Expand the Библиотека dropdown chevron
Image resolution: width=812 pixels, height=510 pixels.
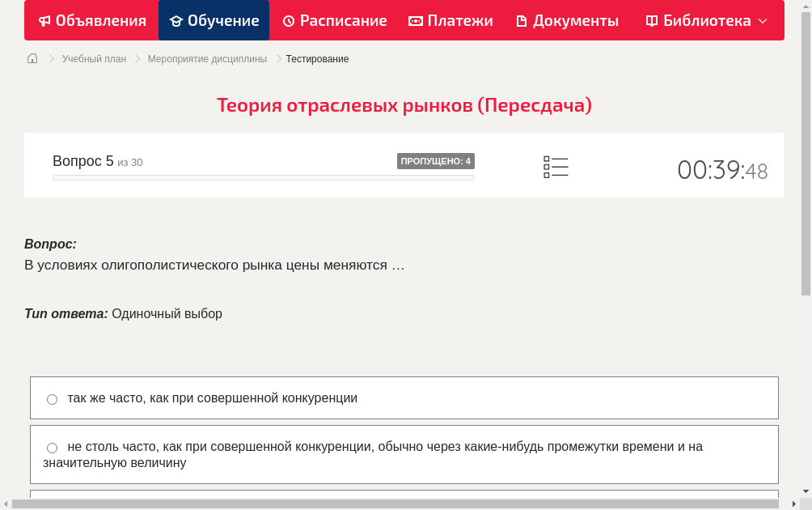click(763, 22)
